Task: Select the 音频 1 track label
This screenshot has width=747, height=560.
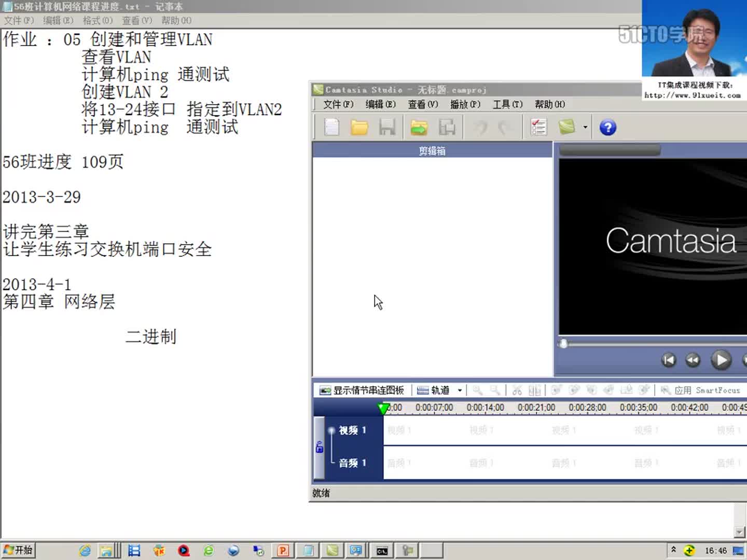Action: coord(353,463)
